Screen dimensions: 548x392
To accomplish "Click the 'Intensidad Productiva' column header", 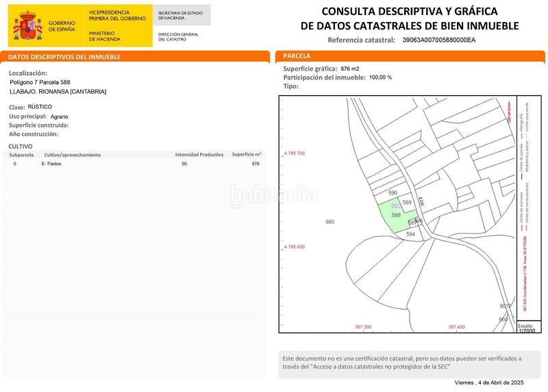I will point(199,155).
